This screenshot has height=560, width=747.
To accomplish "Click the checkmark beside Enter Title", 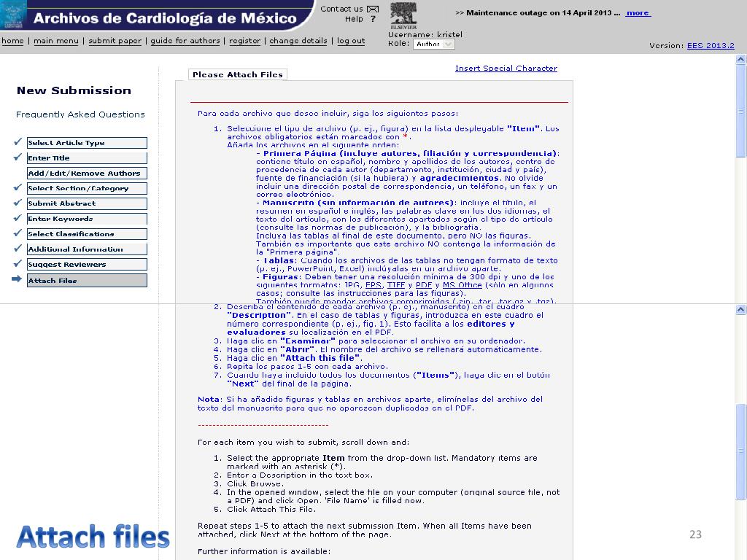I will click(x=18, y=157).
